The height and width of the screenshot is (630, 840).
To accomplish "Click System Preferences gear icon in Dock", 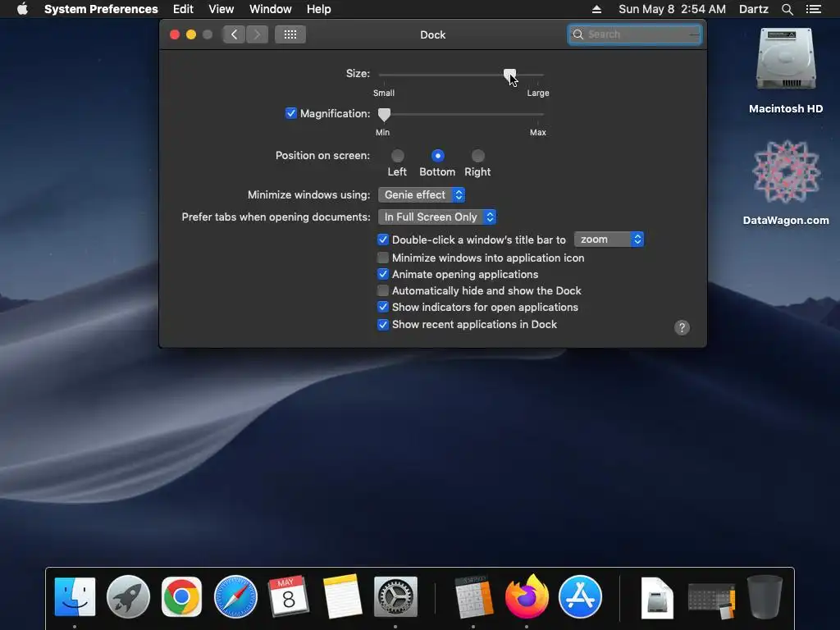I will (395, 596).
